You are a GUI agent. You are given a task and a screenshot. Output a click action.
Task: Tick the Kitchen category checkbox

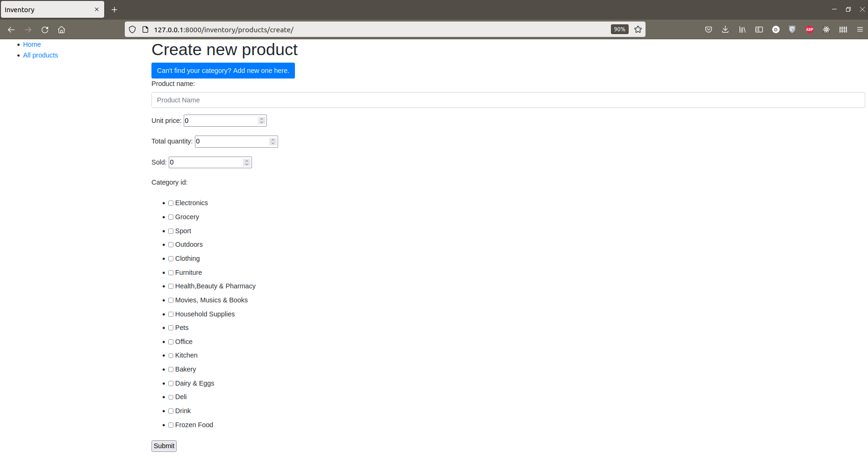(x=171, y=356)
